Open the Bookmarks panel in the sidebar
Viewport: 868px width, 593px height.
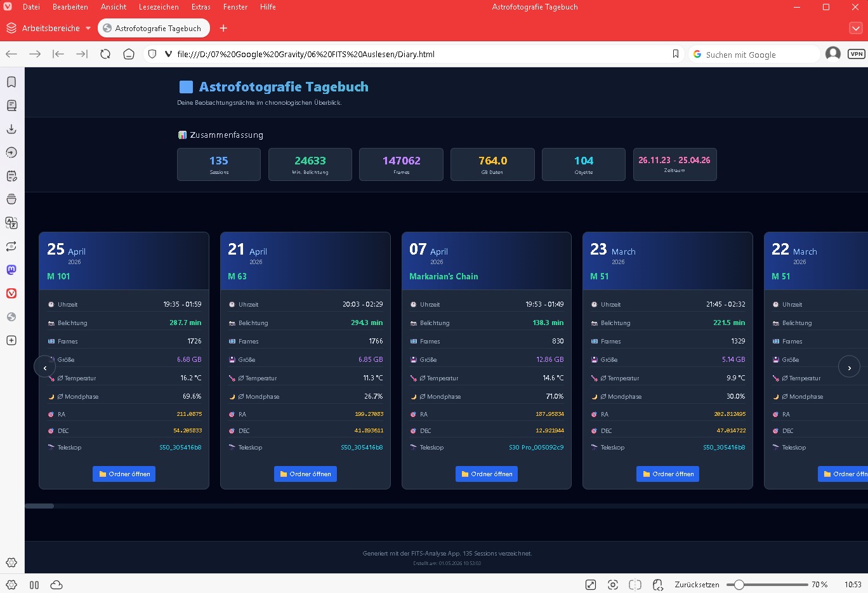[x=11, y=82]
